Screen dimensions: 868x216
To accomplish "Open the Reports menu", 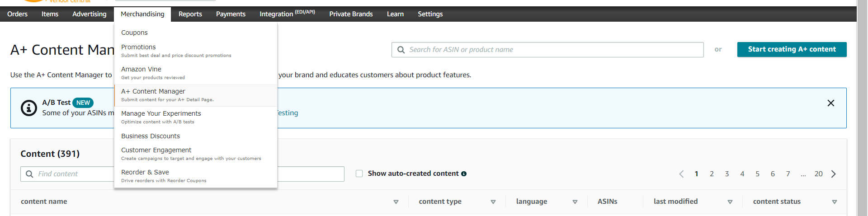I will click(x=190, y=14).
